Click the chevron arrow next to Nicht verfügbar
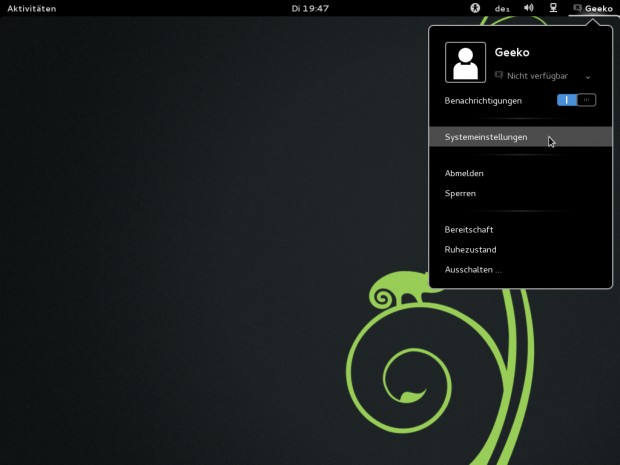The image size is (620, 465). [x=588, y=77]
